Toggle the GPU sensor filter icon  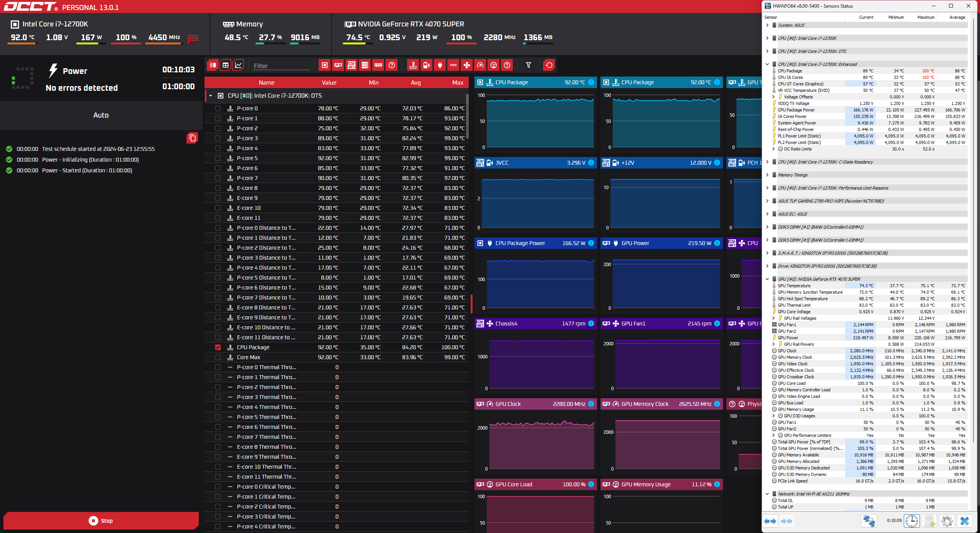[x=338, y=65]
